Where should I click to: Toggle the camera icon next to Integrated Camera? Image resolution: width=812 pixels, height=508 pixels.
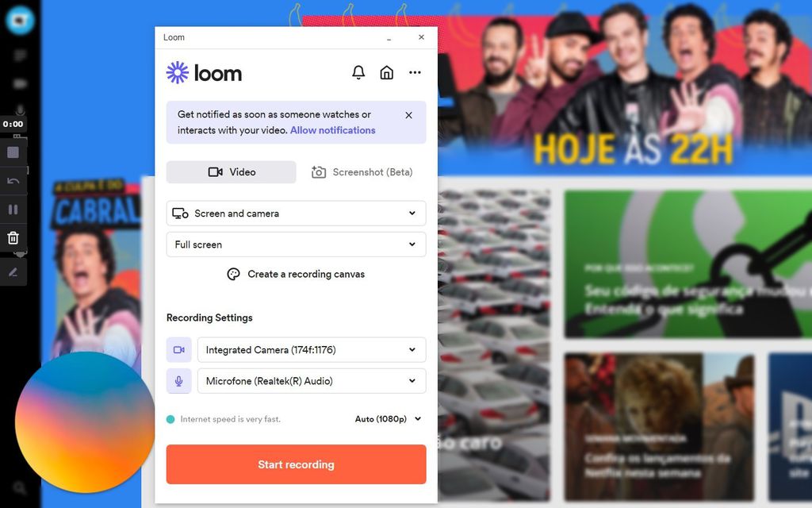tap(178, 350)
